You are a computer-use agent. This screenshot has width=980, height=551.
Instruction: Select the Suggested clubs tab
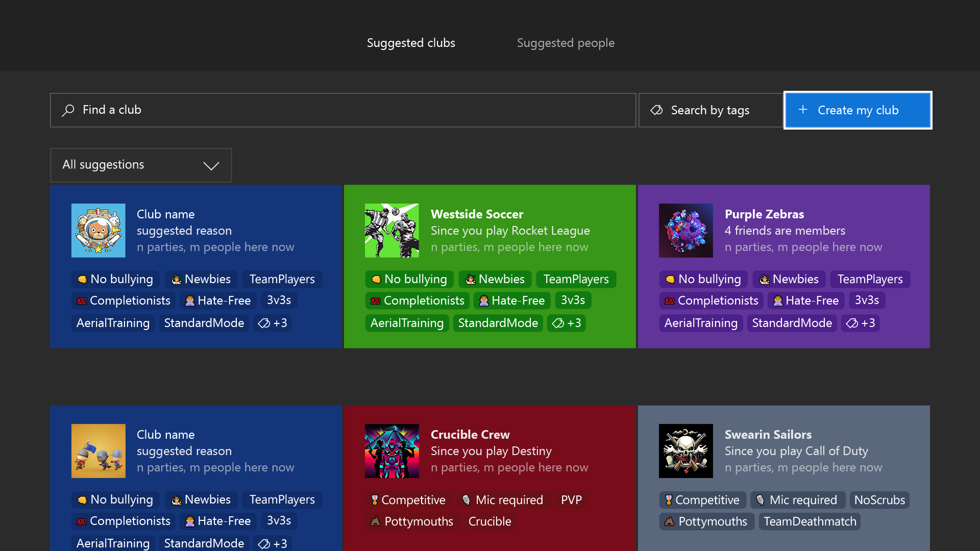click(x=411, y=43)
